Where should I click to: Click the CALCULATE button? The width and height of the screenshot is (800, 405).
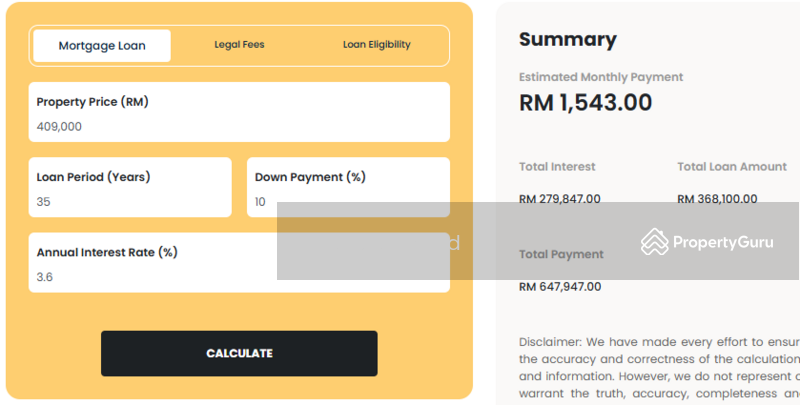[239, 353]
